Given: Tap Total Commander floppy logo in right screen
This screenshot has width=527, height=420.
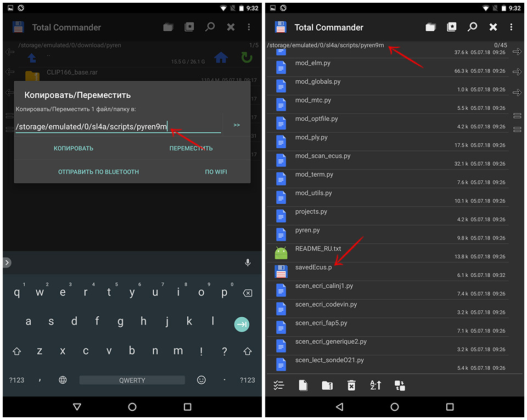Looking at the screenshot, I should (281, 27).
